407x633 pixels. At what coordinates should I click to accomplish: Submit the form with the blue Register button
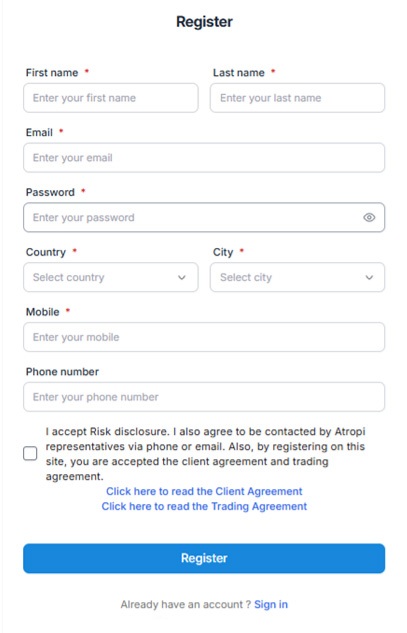pyautogui.click(x=204, y=558)
